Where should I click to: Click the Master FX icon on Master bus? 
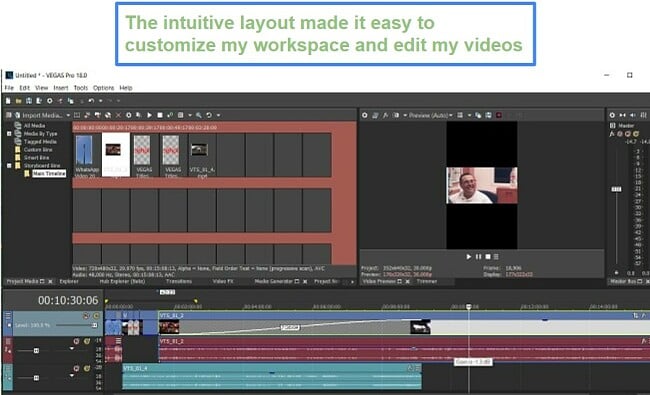tap(612, 133)
